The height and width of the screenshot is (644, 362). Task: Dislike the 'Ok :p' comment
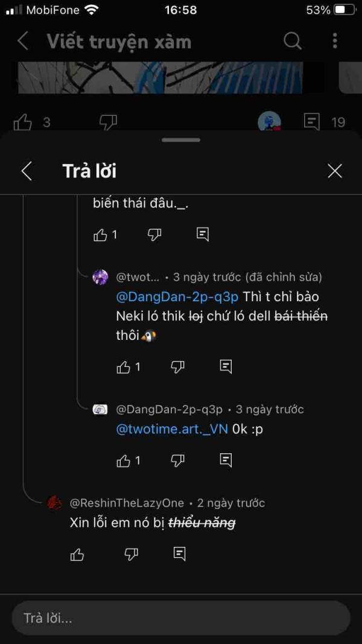pos(177,461)
